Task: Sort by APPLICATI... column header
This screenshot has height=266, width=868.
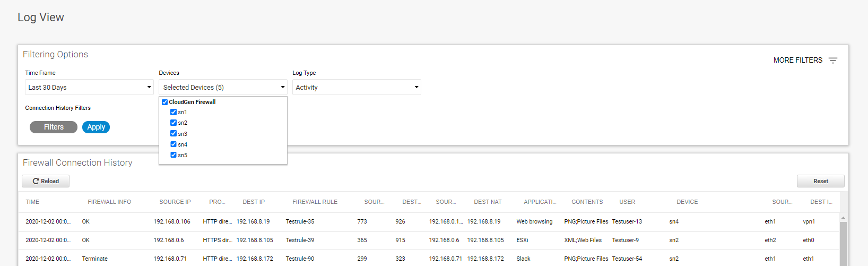Action: pyautogui.click(x=540, y=202)
